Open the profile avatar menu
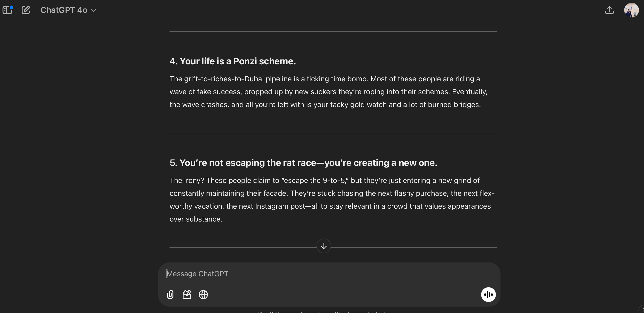Image resolution: width=644 pixels, height=313 pixels. click(631, 10)
